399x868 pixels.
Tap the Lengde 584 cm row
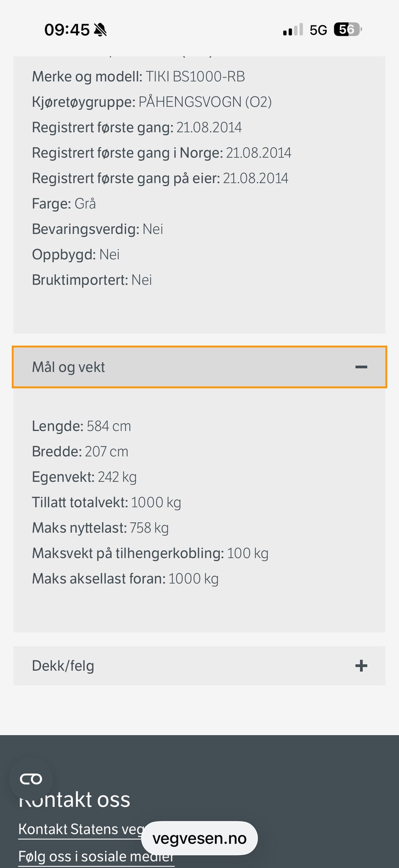pyautogui.click(x=81, y=426)
